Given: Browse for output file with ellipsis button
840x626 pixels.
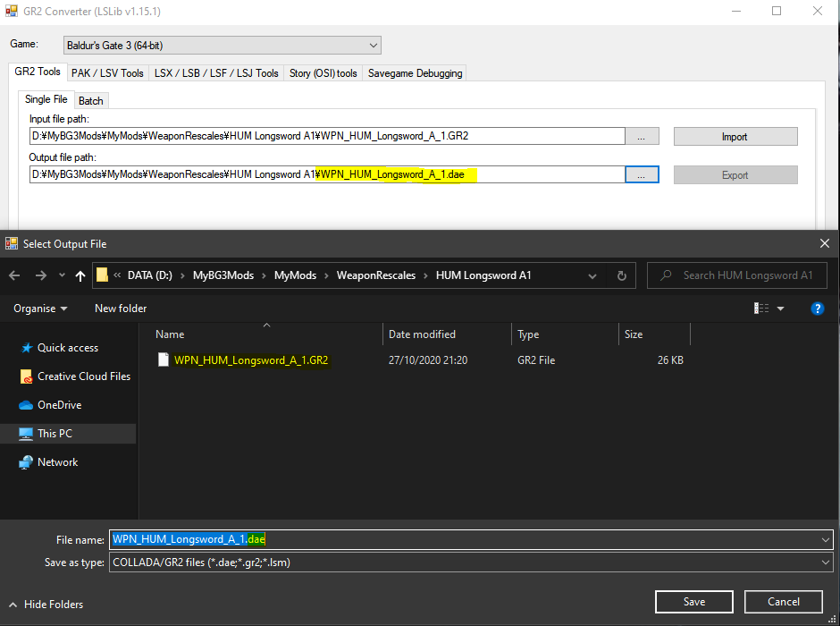Looking at the screenshot, I should (x=642, y=174).
